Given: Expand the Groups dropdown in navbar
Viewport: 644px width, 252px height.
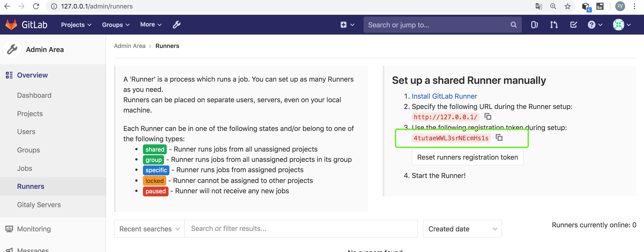Looking at the screenshot, I should click(115, 25).
